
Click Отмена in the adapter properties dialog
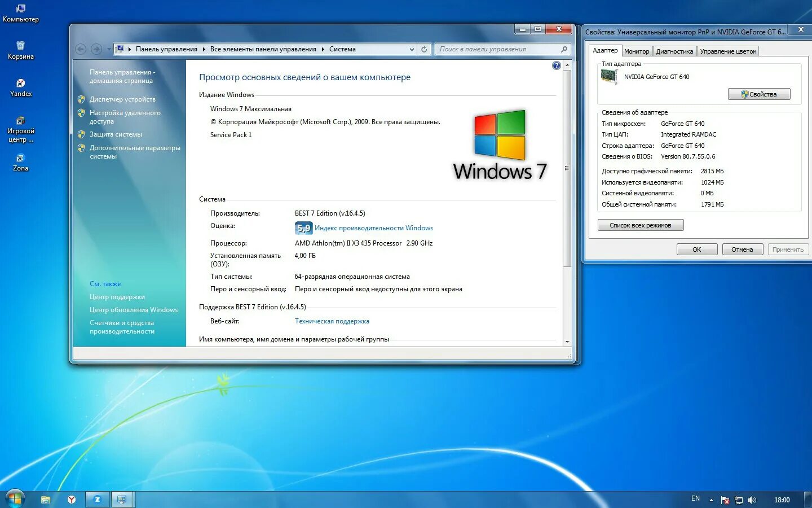click(742, 249)
